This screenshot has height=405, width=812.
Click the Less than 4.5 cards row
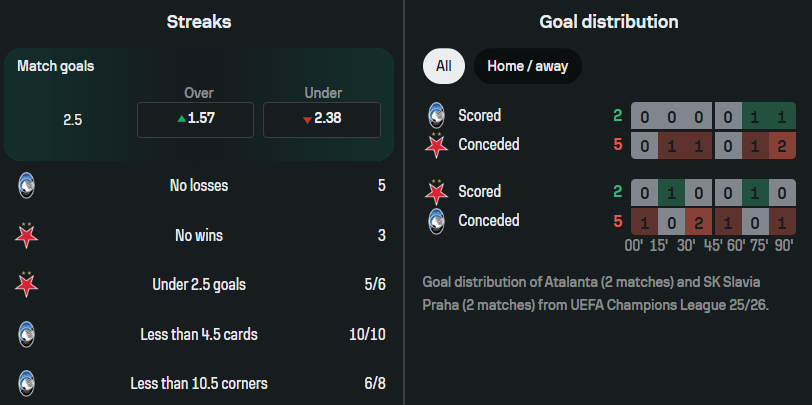point(199,334)
